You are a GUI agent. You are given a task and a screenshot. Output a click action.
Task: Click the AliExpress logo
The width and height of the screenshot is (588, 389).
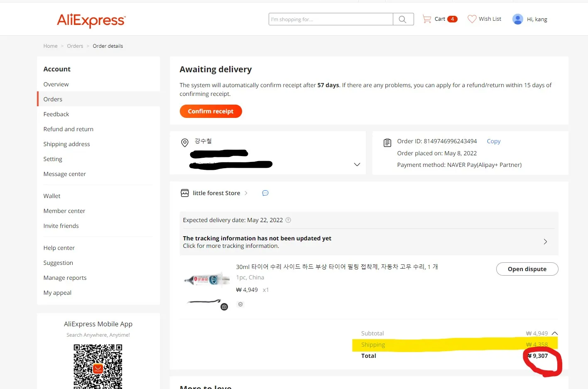[91, 20]
